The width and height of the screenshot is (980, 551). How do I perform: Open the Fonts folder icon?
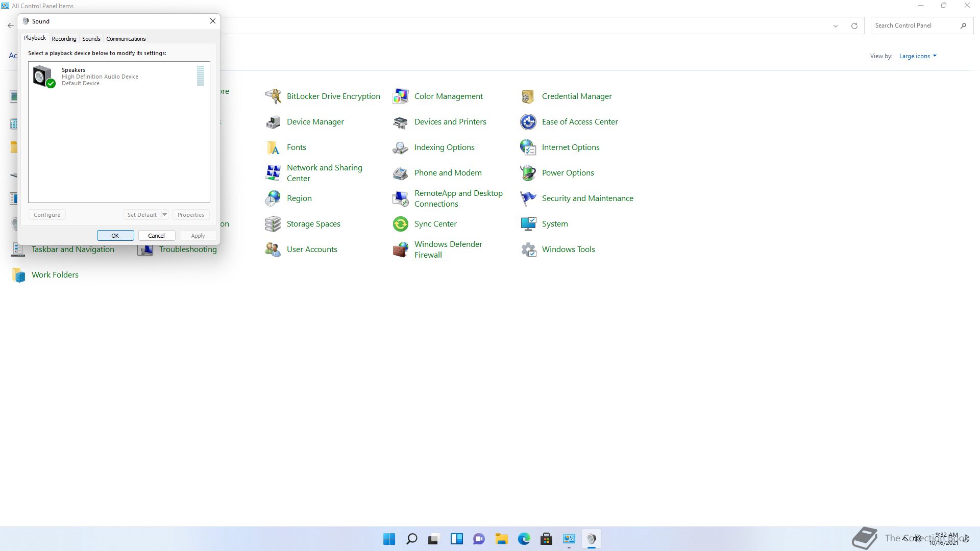click(x=273, y=147)
